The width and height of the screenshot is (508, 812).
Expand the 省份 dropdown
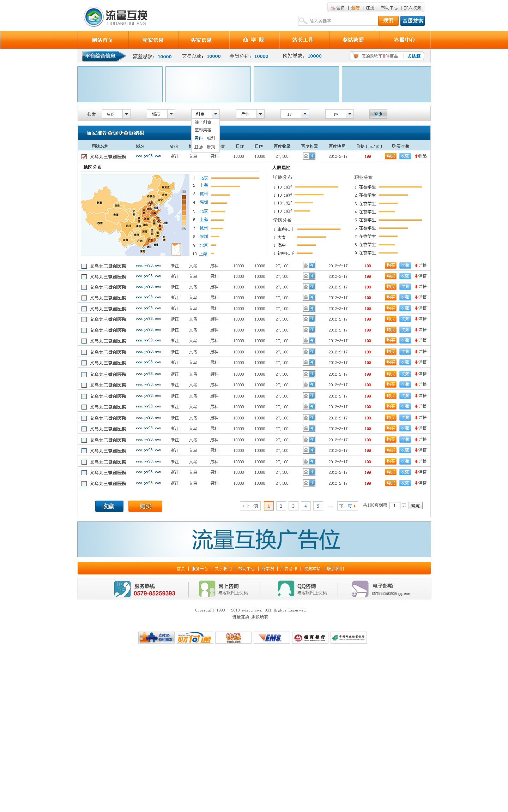click(126, 114)
